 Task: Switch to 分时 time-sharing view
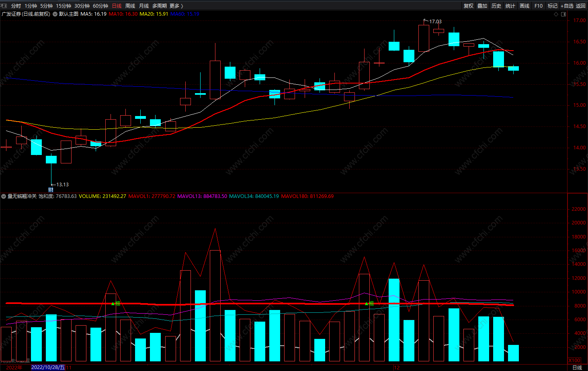(16, 6)
